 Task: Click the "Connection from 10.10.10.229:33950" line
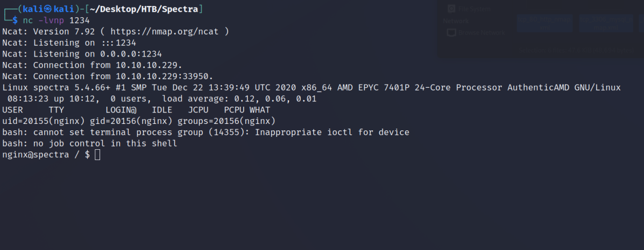tap(108, 77)
